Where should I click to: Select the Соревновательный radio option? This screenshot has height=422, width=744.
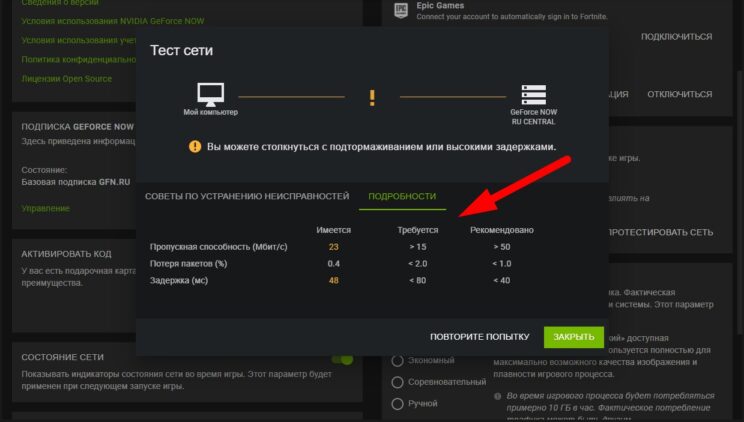[398, 382]
